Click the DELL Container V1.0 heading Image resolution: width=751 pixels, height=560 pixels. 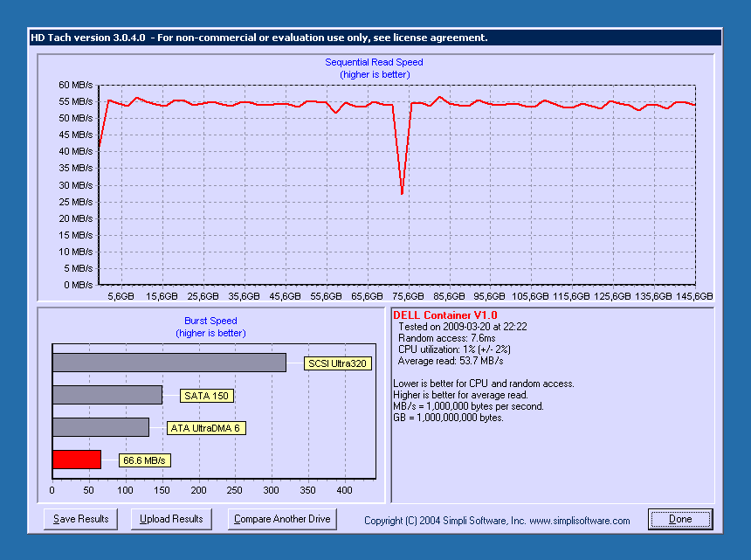pyautogui.click(x=444, y=315)
